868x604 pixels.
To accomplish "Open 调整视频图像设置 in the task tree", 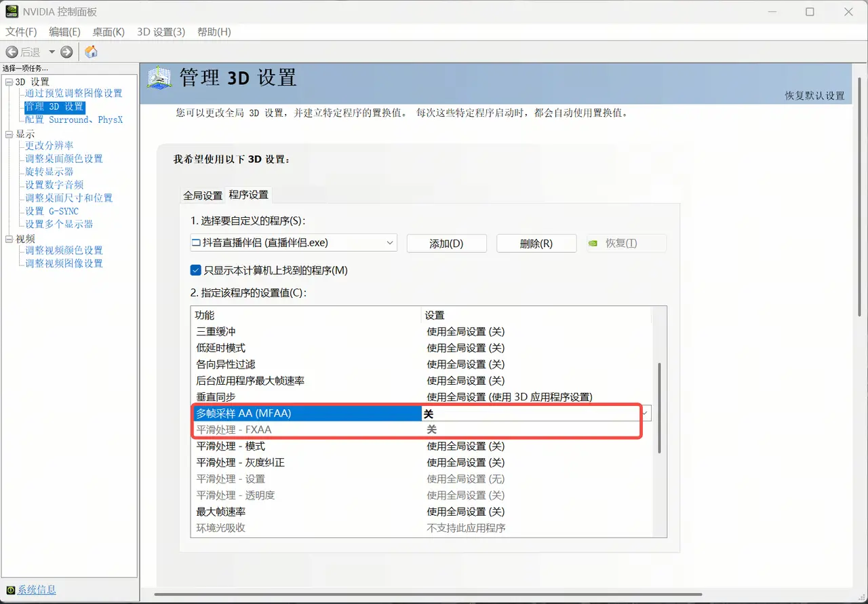I will pos(64,263).
